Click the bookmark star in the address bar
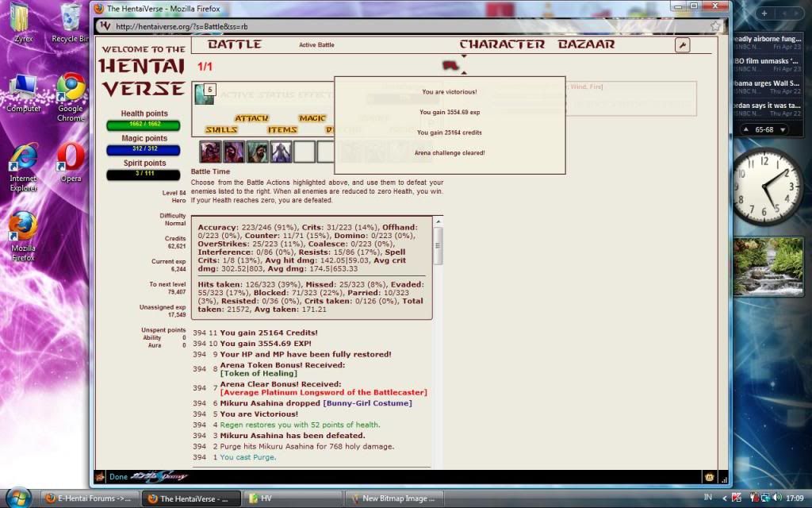 point(715,26)
